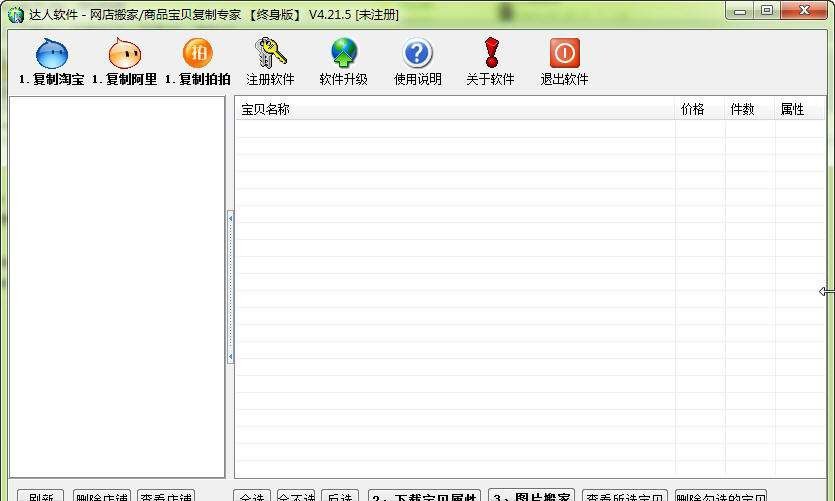
Task: Click 退出软件 (Exit Software) power icon
Action: coord(564,62)
